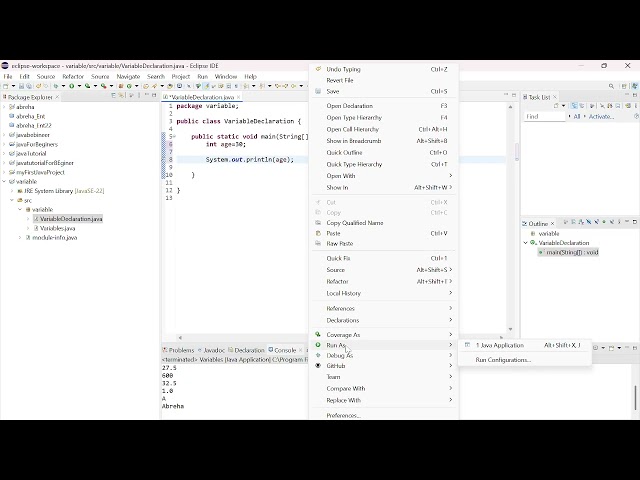Select Variables.java in Package Explorer
The height and width of the screenshot is (480, 640).
[x=58, y=228]
